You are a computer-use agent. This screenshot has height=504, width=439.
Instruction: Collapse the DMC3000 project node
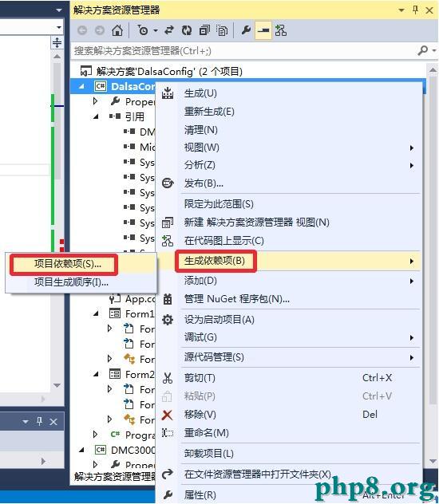81,450
